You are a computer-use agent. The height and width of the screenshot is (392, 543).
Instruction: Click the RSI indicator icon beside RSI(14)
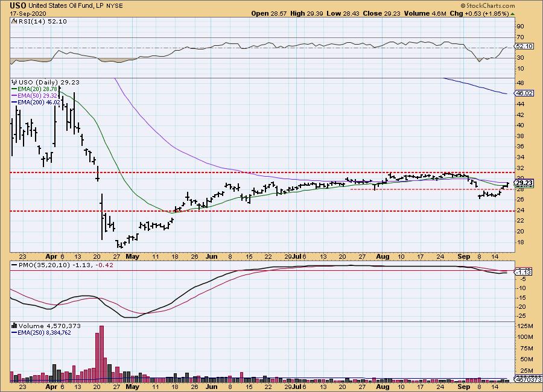click(x=14, y=22)
